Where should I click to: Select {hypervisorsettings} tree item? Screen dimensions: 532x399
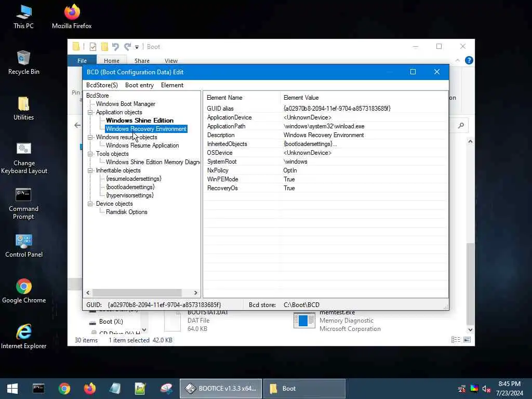(x=129, y=195)
